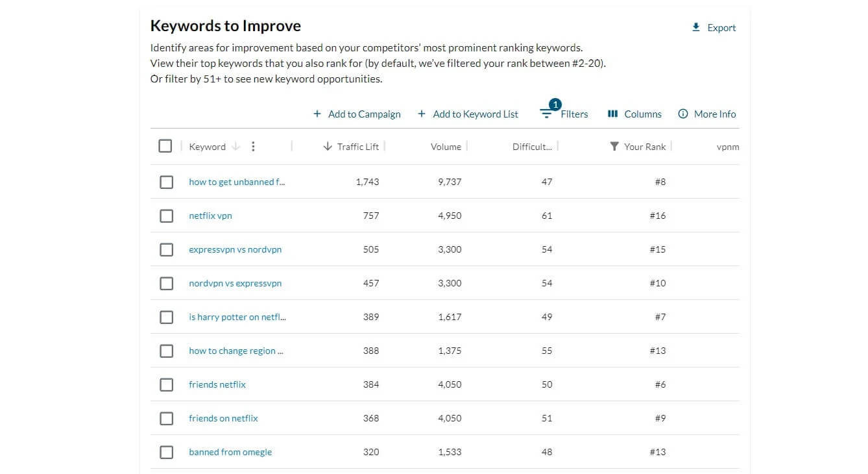Screen dimensions: 868x474
Task: Click 'is harry potter on netfl...' keyword
Action: pyautogui.click(x=237, y=317)
